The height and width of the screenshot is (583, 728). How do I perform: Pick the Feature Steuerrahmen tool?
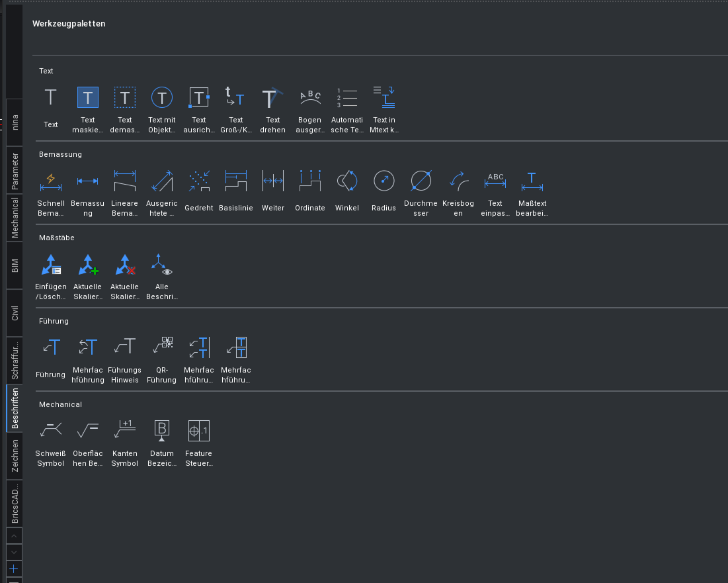pos(199,443)
